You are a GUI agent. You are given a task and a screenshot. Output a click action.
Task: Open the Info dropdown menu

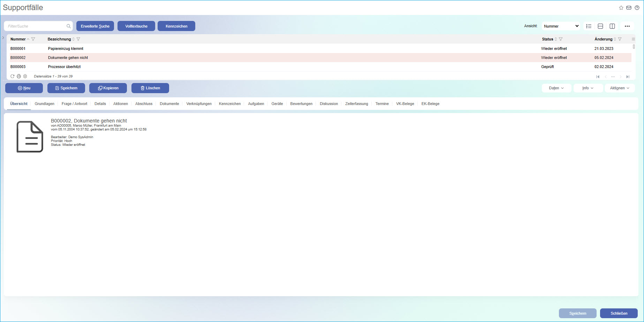click(588, 88)
